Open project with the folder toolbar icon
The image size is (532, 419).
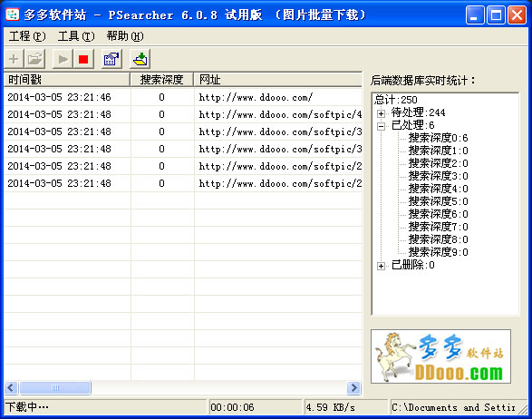[34, 59]
